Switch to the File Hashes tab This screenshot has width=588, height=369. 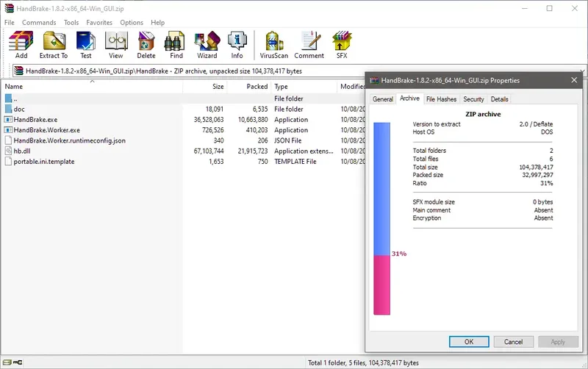point(442,99)
